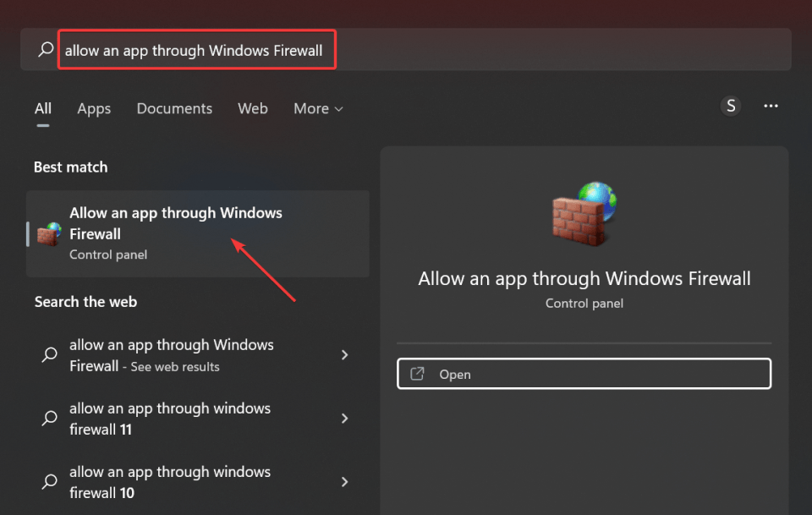Select the All filter tab
The image size is (812, 515).
tap(43, 109)
